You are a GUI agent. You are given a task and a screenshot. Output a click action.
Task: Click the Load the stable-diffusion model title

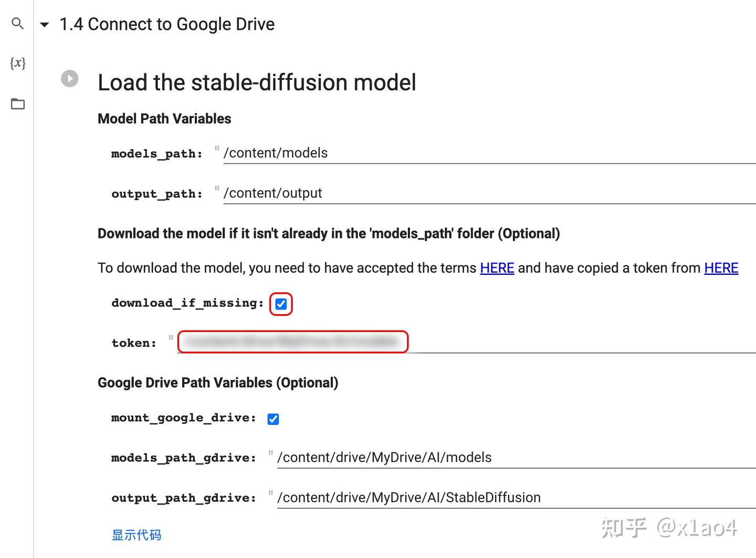[x=257, y=82]
